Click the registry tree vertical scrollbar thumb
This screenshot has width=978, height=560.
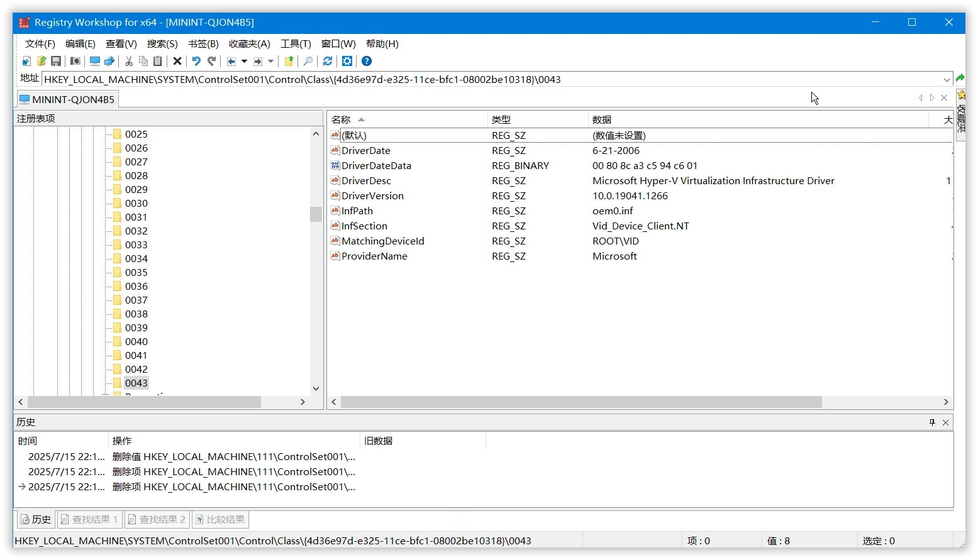click(316, 214)
